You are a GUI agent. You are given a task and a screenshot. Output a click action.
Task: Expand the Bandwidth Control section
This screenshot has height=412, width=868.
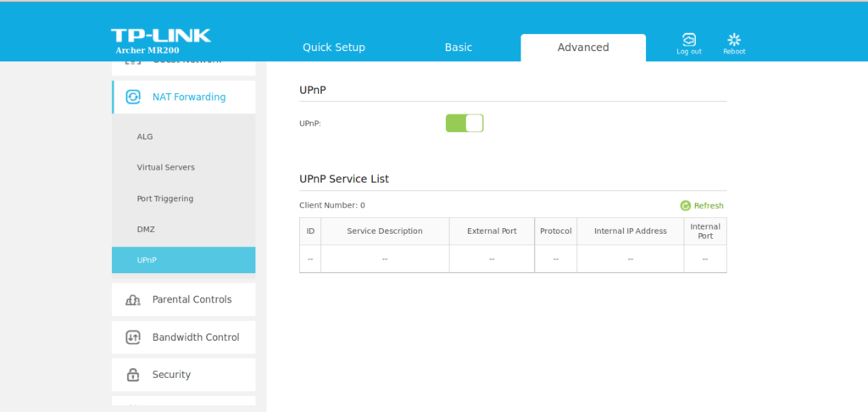196,337
